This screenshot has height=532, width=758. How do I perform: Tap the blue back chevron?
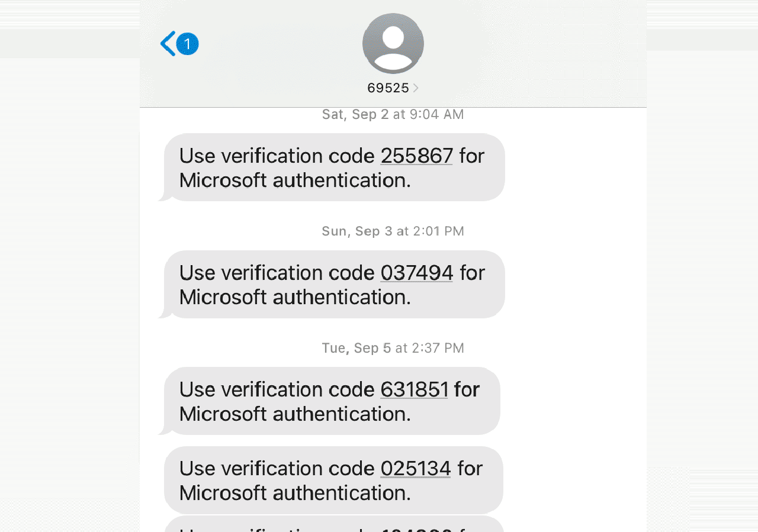coord(168,44)
